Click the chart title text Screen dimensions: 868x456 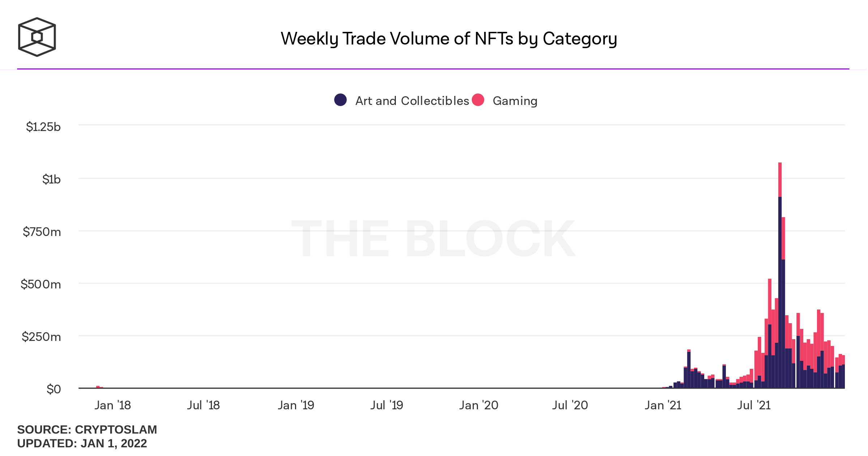coord(449,39)
